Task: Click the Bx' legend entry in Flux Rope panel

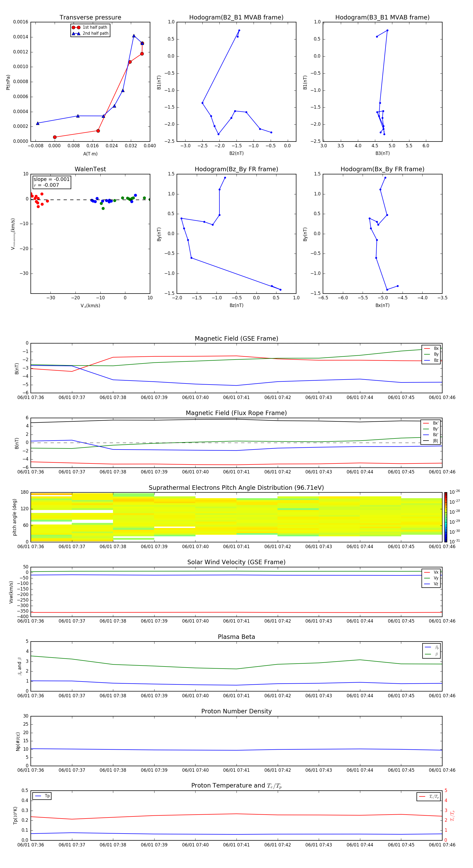Action: pyautogui.click(x=431, y=423)
